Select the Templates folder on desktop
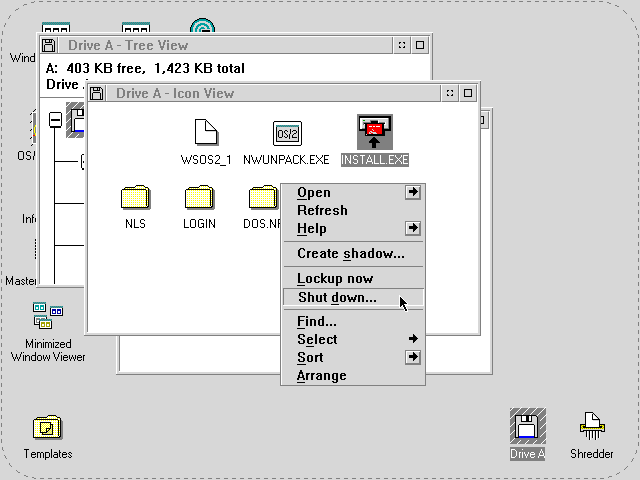 [47, 427]
